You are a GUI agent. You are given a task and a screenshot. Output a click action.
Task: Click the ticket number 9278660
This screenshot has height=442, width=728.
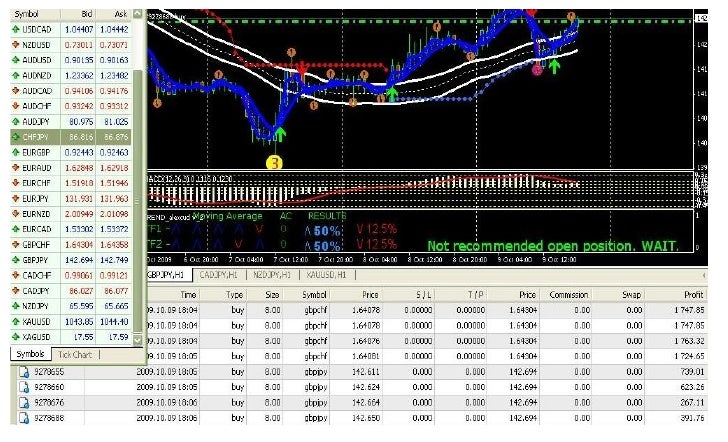[x=49, y=387]
